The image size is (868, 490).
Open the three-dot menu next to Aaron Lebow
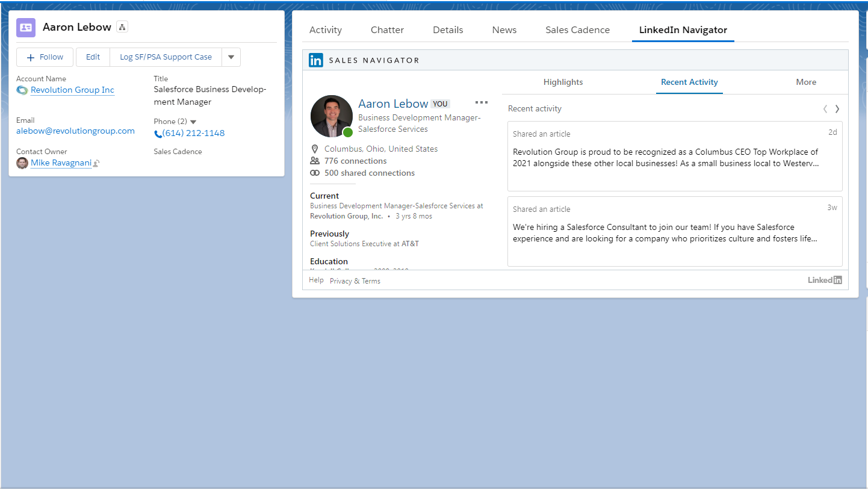[481, 103]
